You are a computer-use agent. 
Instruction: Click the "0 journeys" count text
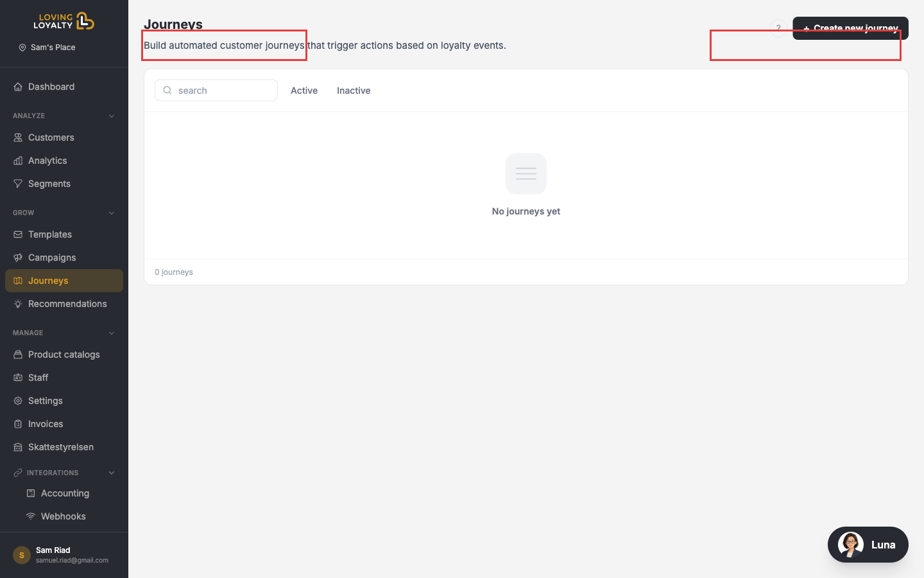(x=174, y=272)
